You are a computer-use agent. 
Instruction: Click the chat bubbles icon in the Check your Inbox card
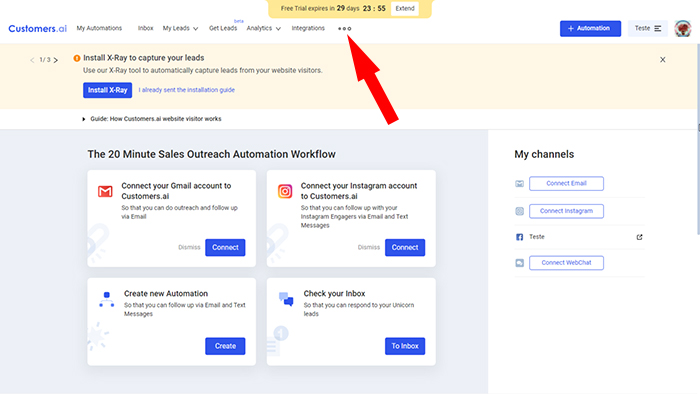(x=286, y=299)
